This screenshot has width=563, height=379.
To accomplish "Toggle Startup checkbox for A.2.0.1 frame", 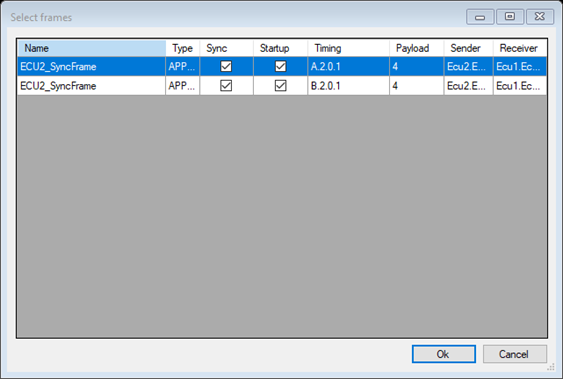I will (x=280, y=66).
